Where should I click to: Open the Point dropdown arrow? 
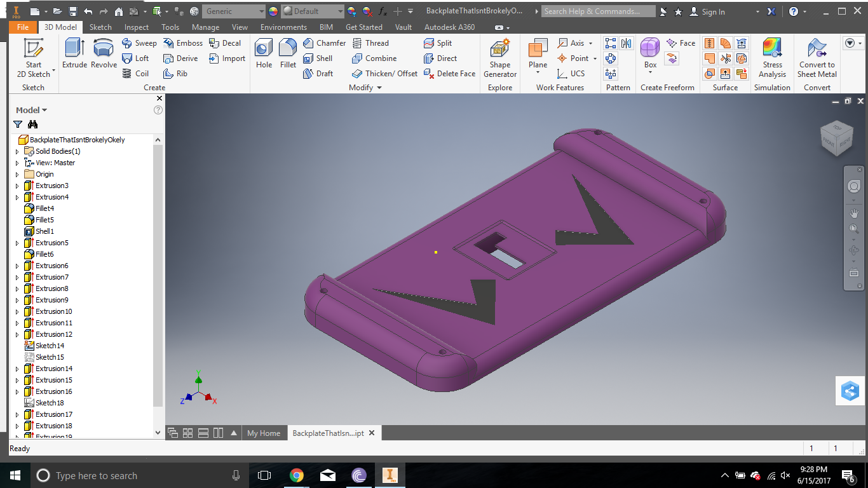coord(595,58)
